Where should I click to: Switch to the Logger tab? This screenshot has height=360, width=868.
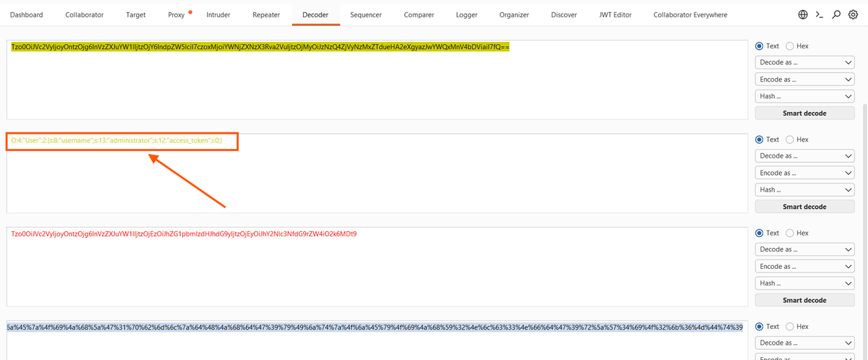(x=467, y=14)
